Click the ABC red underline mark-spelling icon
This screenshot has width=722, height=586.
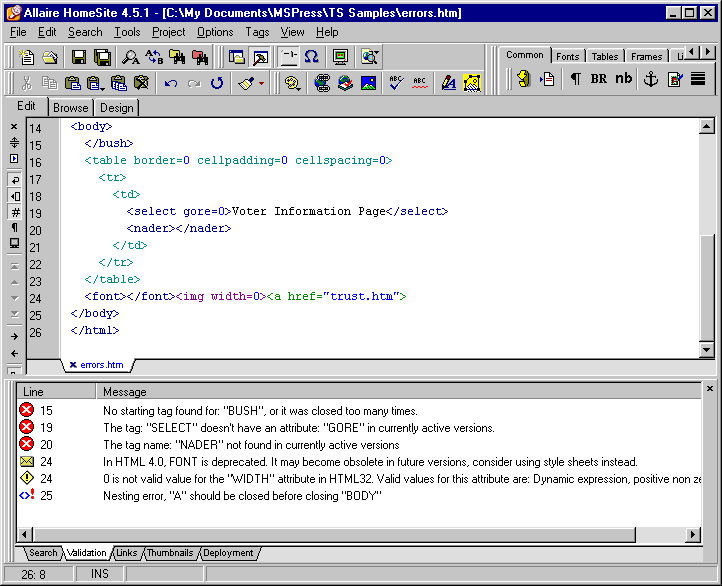pyautogui.click(x=419, y=83)
